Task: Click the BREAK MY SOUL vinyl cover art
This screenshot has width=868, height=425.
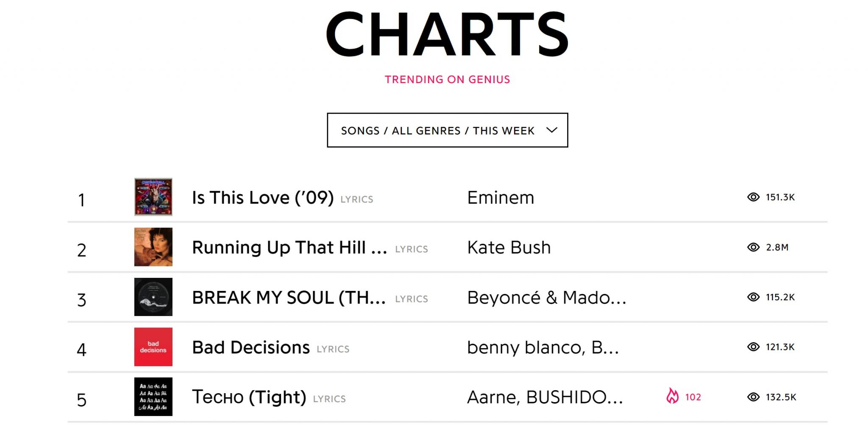Action: coord(153,297)
